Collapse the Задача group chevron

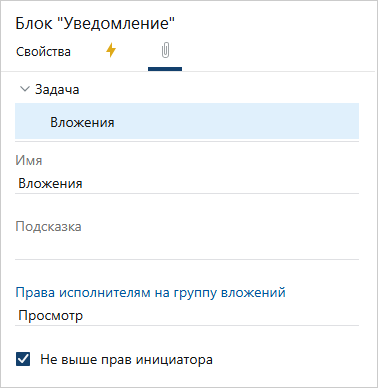tap(25, 89)
